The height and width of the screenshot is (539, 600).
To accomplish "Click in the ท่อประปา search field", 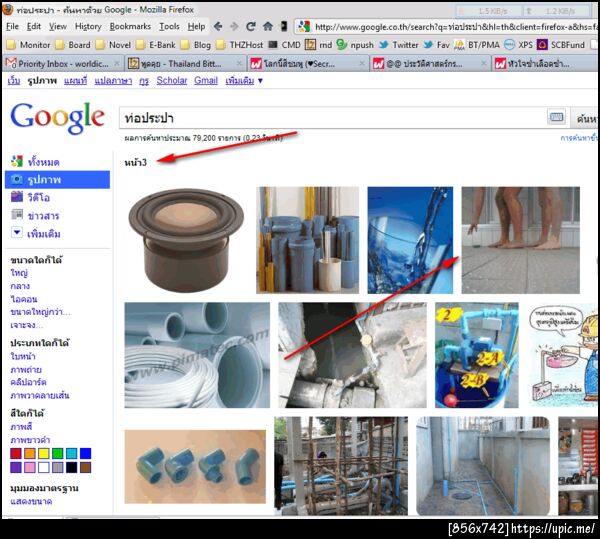I will 333,118.
